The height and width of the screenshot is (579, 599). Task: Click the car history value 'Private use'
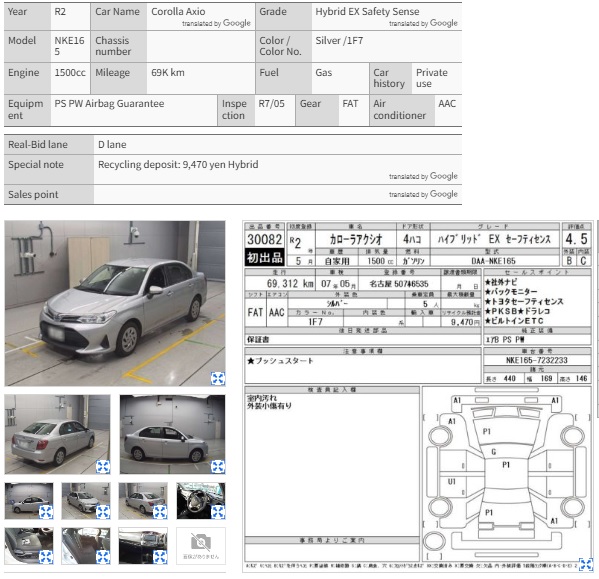click(432, 78)
